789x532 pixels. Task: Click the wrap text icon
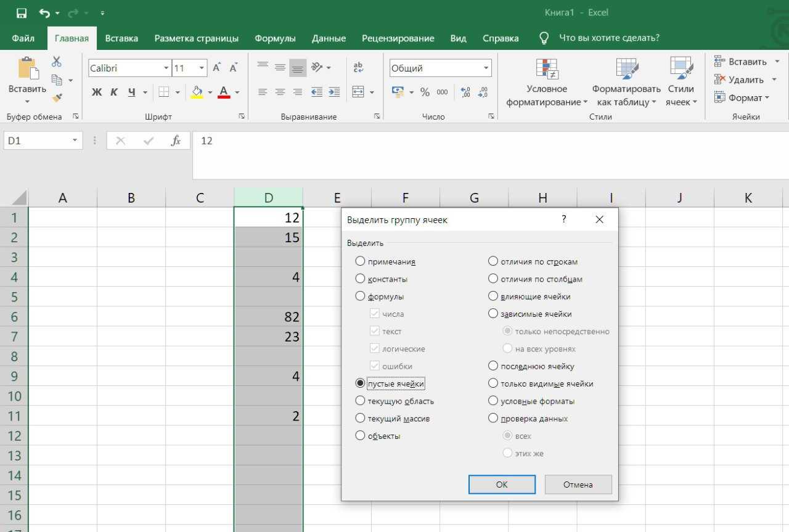(x=359, y=67)
